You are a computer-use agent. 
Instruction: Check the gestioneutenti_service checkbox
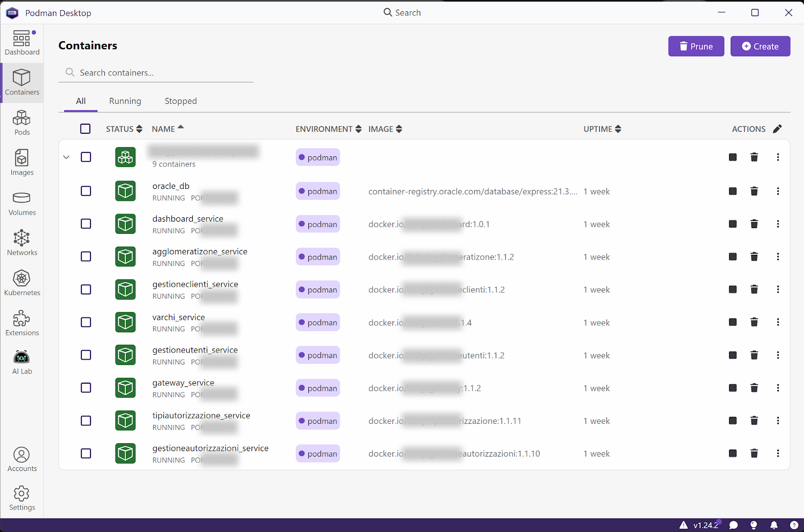[x=86, y=355]
